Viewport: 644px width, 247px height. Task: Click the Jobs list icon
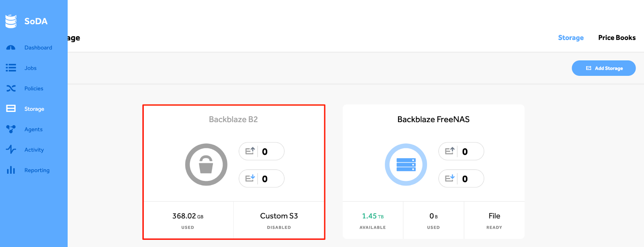(11, 68)
